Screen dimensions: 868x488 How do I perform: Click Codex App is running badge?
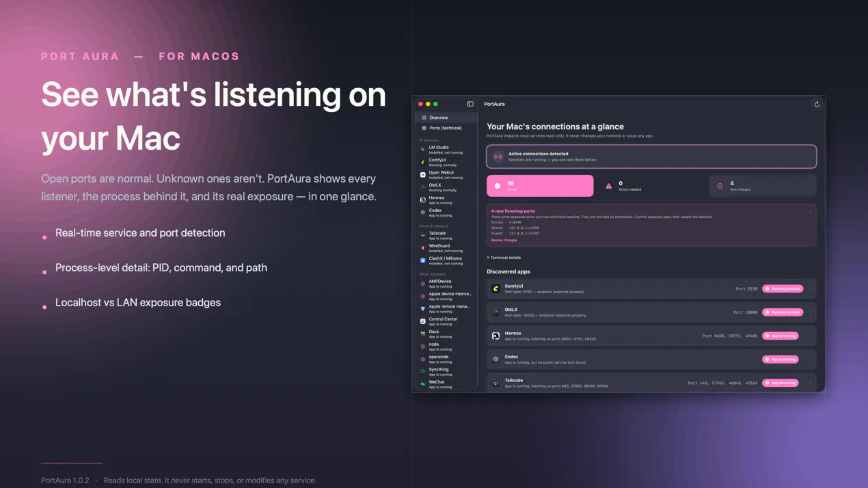(781, 360)
